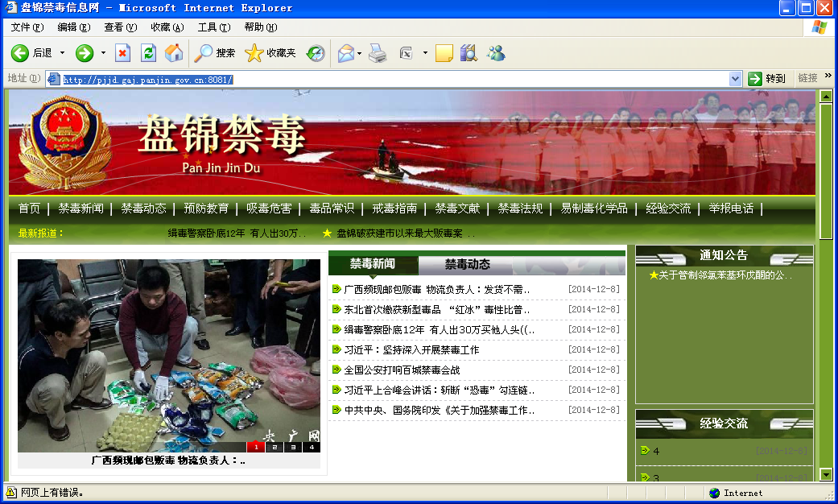The height and width of the screenshot is (504, 838).
Task: Click the IE page icon in title bar
Action: click(10, 7)
